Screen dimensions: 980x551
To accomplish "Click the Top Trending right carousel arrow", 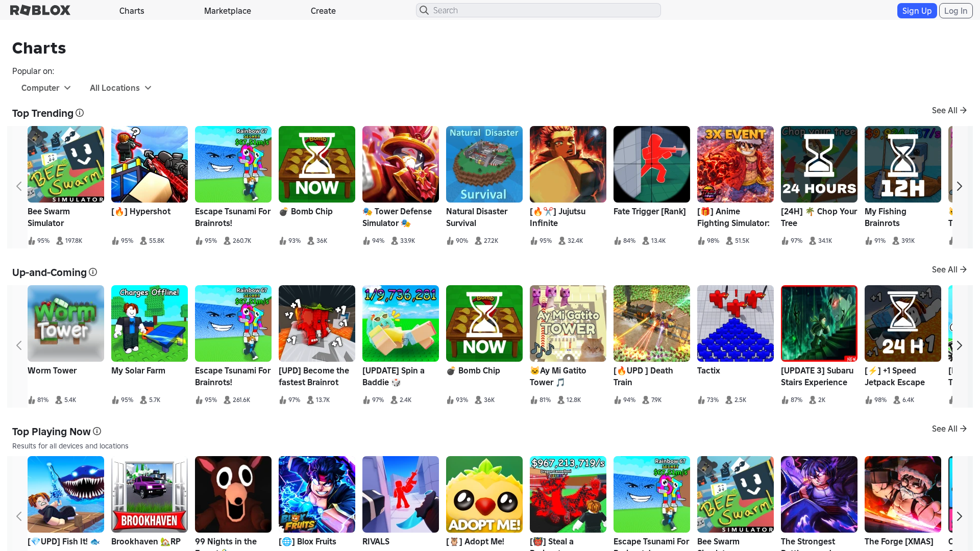I will click(x=960, y=186).
